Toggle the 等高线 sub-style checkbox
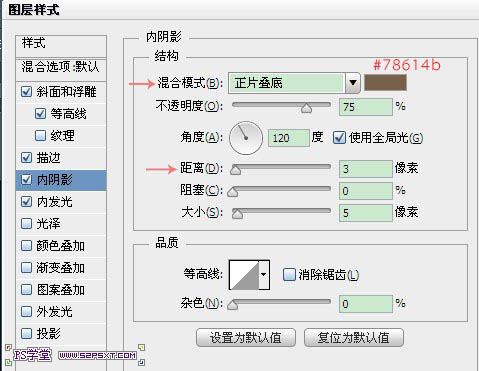Screen dimensions: 479x371 pyautogui.click(x=40, y=114)
